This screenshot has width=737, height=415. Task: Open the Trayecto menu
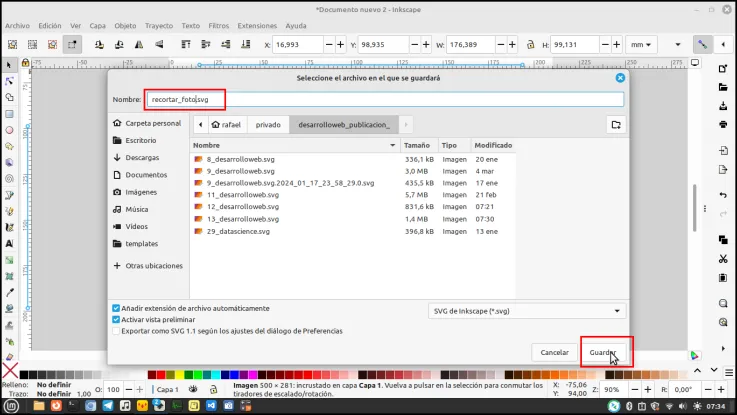coord(159,26)
